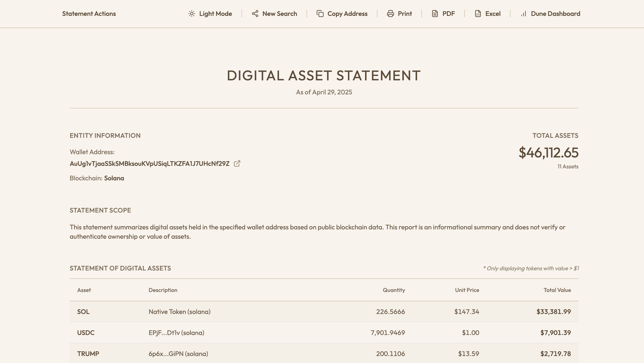Print the statement

pyautogui.click(x=405, y=14)
